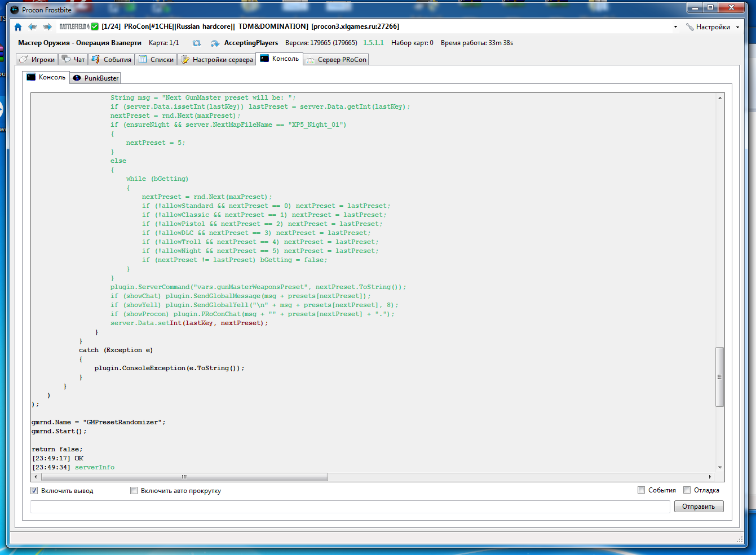Screen dimensions: 756x555
Task: Click the Procon Frostbite title bar icon
Action: click(15, 10)
